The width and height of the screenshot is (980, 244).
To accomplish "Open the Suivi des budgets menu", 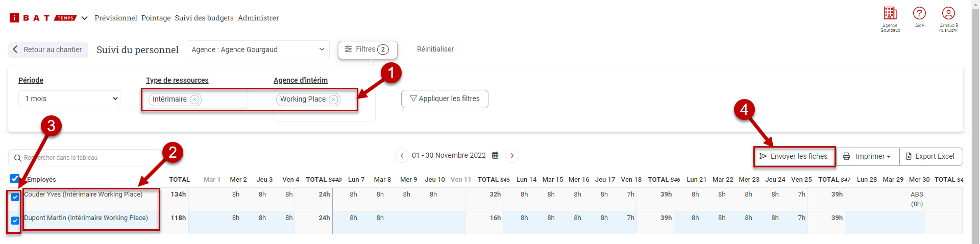I will [204, 18].
